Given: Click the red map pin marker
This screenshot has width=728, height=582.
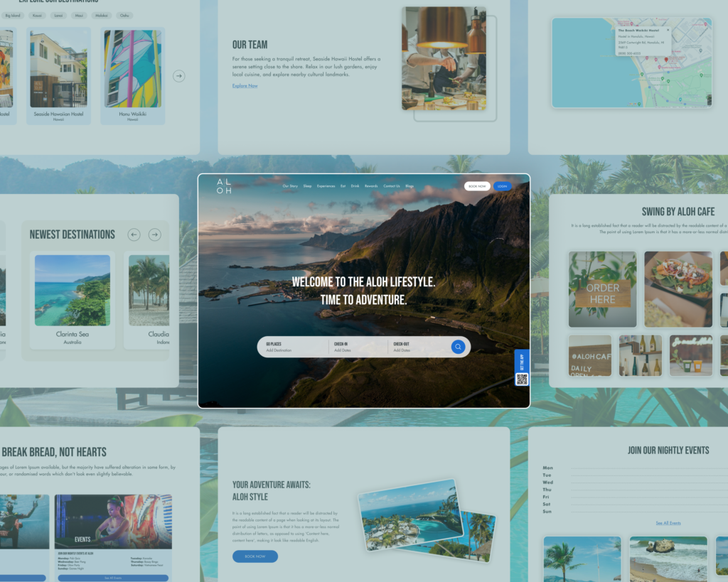Looking at the screenshot, I should click(666, 60).
